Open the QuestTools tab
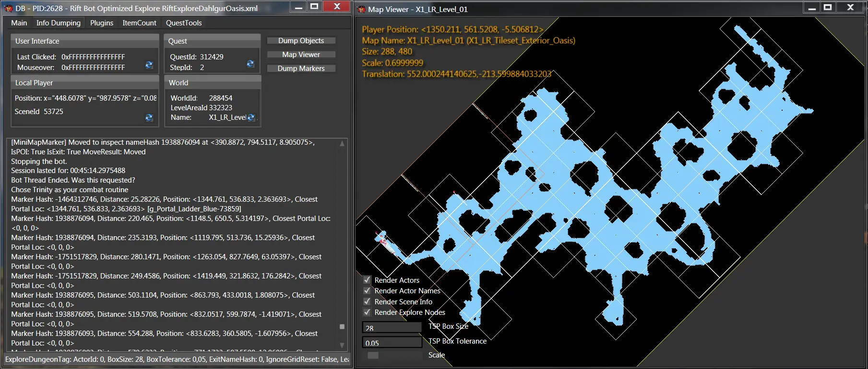The image size is (868, 369). click(184, 23)
